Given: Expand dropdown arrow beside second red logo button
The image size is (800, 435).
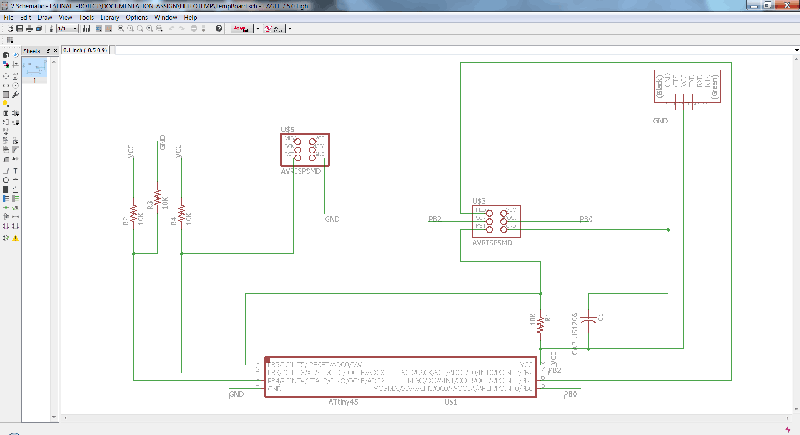Looking at the screenshot, I should (290, 29).
